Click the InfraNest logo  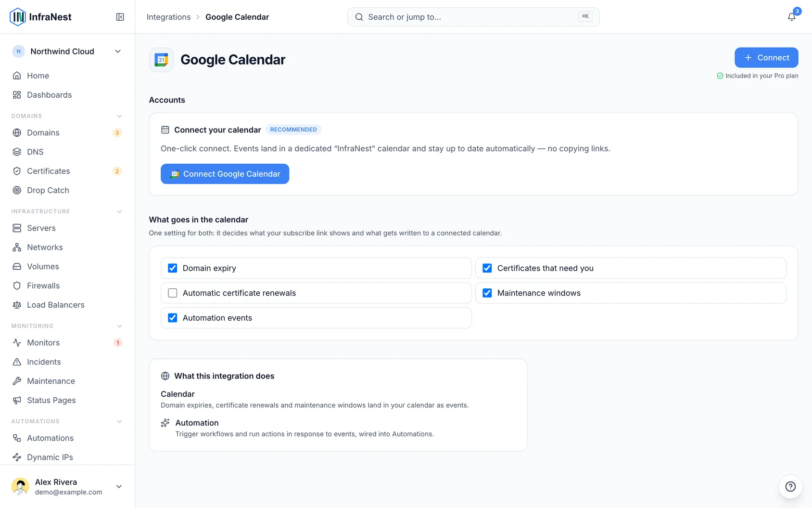40,17
